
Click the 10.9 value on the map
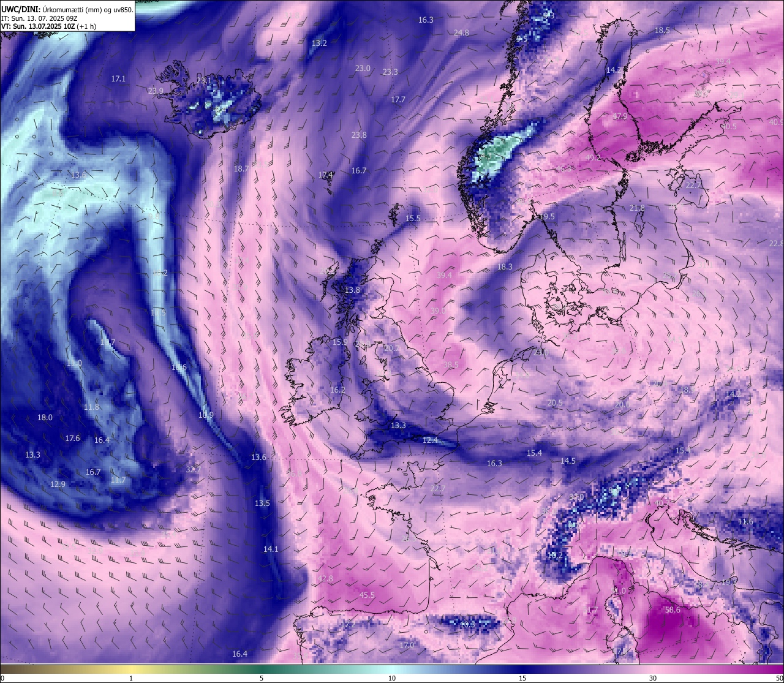(206, 415)
